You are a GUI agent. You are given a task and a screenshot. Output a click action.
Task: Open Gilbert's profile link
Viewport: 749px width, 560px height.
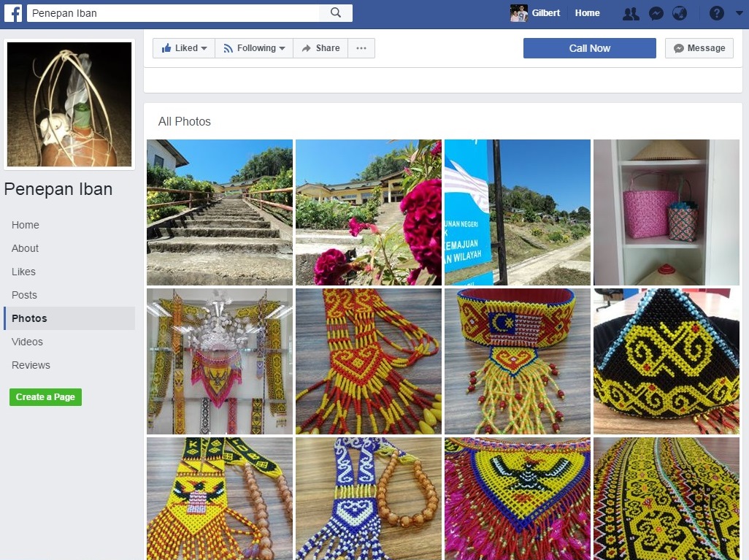coord(545,13)
